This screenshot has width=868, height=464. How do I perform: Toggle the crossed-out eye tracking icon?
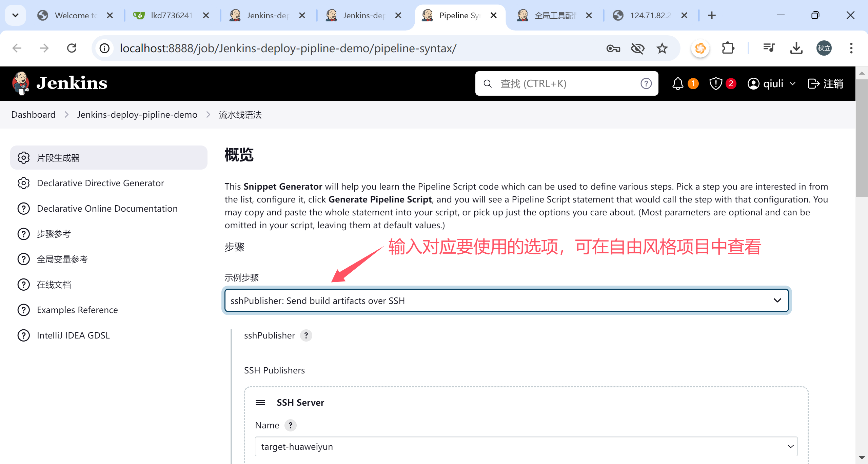click(637, 48)
